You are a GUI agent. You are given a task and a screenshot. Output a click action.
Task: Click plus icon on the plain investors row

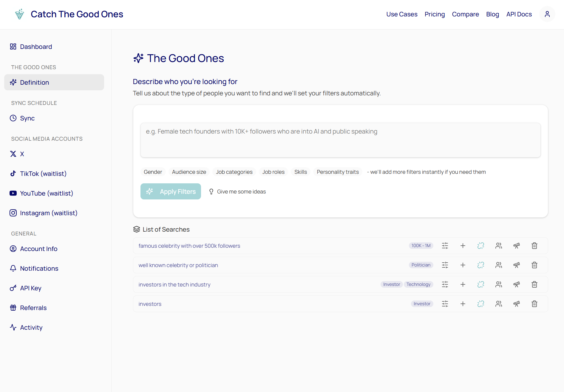[x=463, y=304]
